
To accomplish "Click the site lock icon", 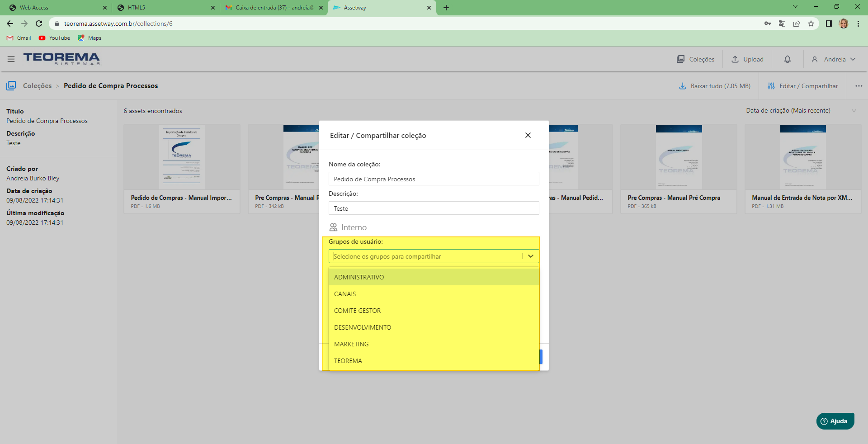I will coord(57,24).
